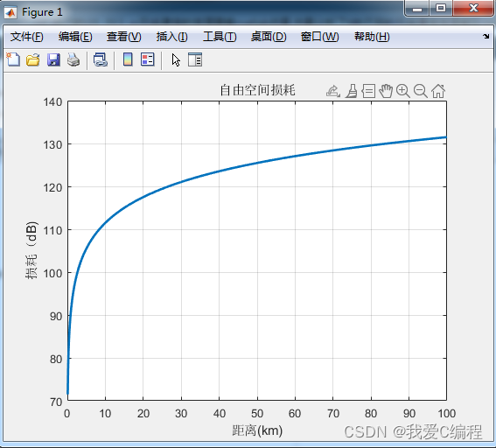Open the 编辑(E) menu
Viewport: 496px width, 448px height.
coord(75,37)
